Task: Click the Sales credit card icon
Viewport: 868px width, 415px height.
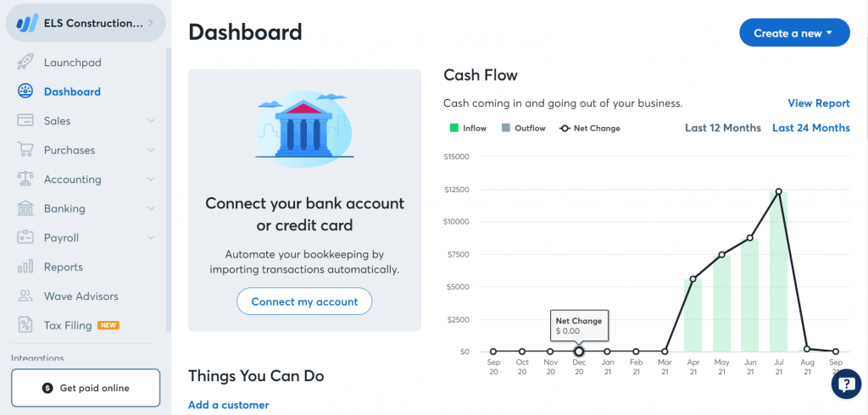Action: coord(25,120)
